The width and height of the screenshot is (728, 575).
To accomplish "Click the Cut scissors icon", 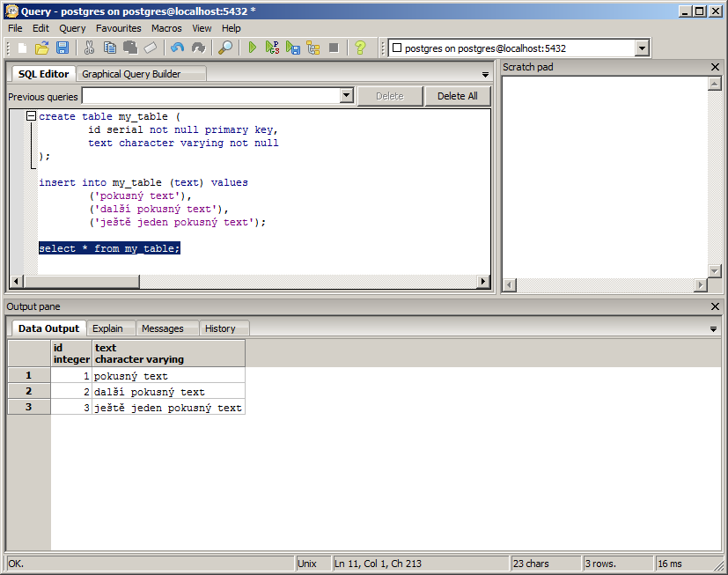I will click(x=90, y=48).
